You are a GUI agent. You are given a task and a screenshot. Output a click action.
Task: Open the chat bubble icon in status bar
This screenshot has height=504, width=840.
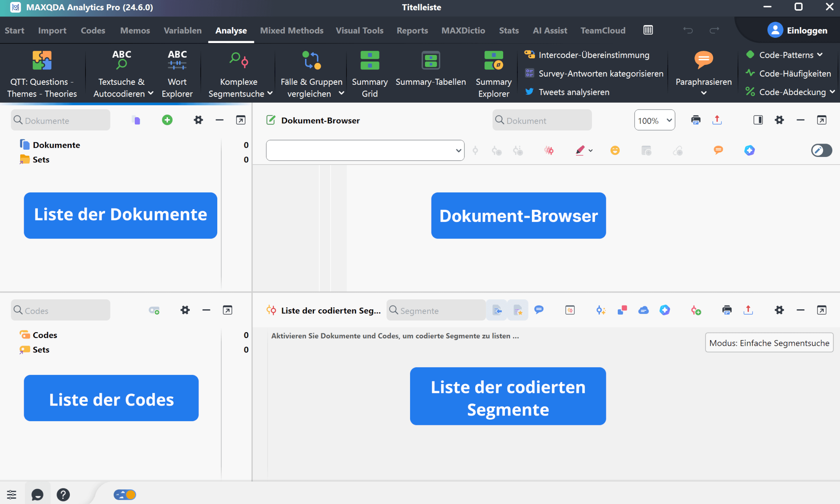click(37, 495)
